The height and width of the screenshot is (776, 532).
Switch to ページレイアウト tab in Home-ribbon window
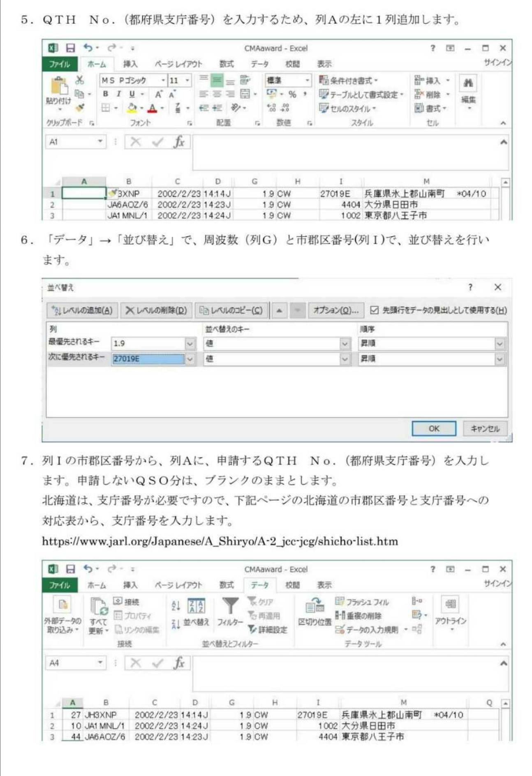(178, 64)
